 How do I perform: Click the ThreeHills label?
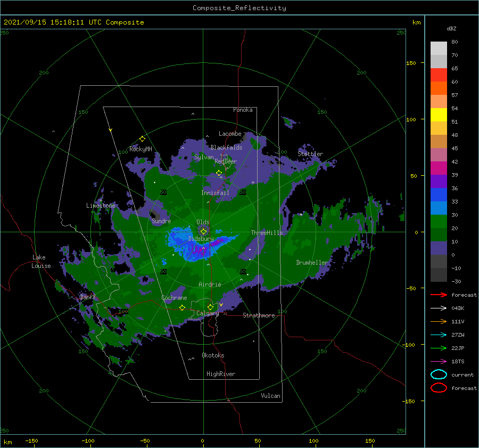click(x=267, y=233)
